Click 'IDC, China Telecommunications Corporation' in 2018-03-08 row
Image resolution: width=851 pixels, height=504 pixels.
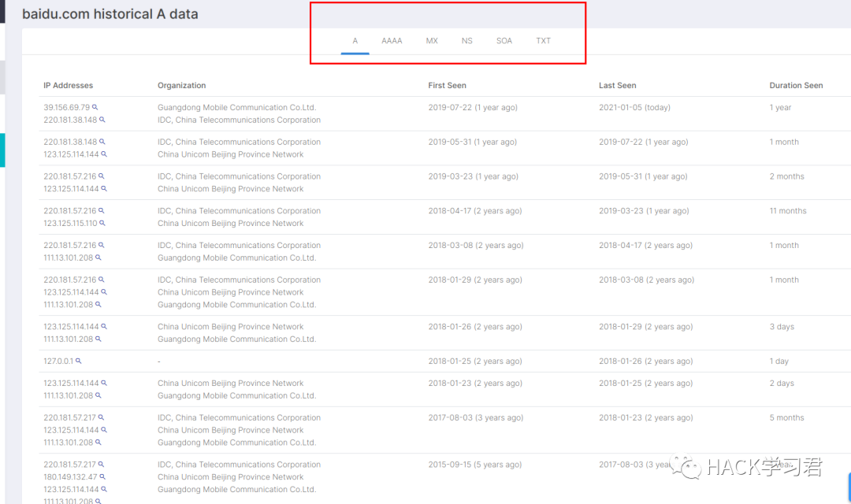coord(240,245)
